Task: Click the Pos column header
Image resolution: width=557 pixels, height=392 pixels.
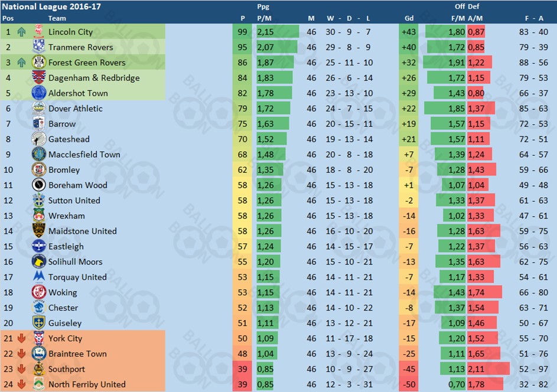Action: tap(8, 18)
